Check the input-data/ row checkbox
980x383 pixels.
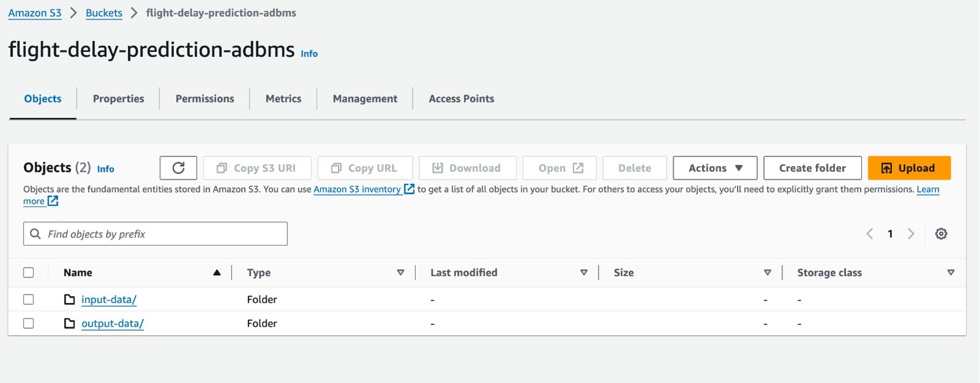point(28,300)
